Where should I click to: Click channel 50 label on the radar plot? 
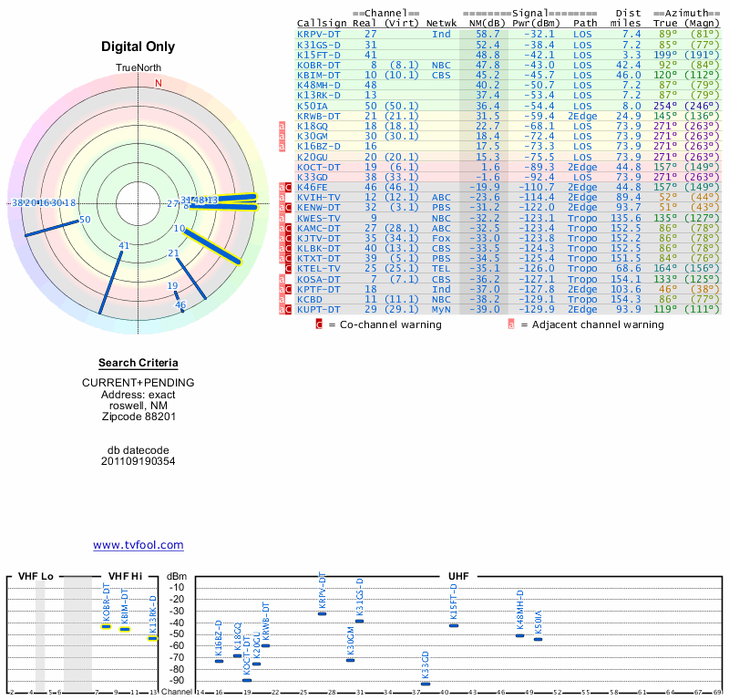pos(85,220)
